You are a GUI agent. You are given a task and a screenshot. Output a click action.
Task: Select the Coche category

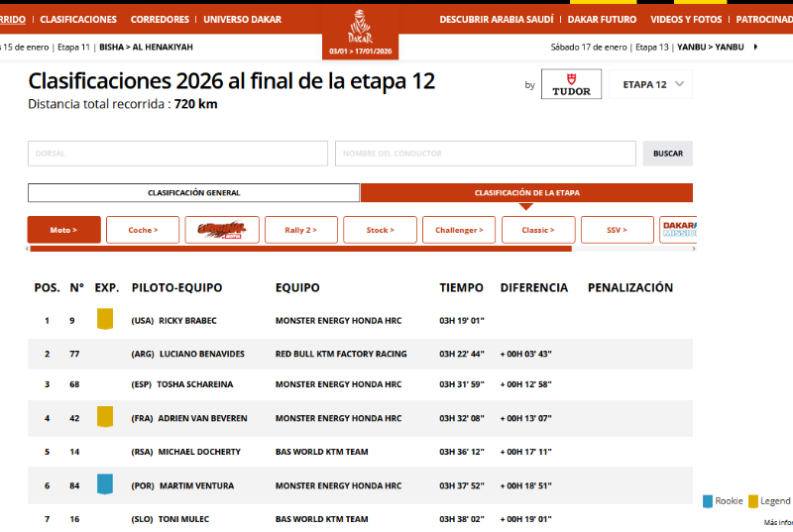click(143, 230)
